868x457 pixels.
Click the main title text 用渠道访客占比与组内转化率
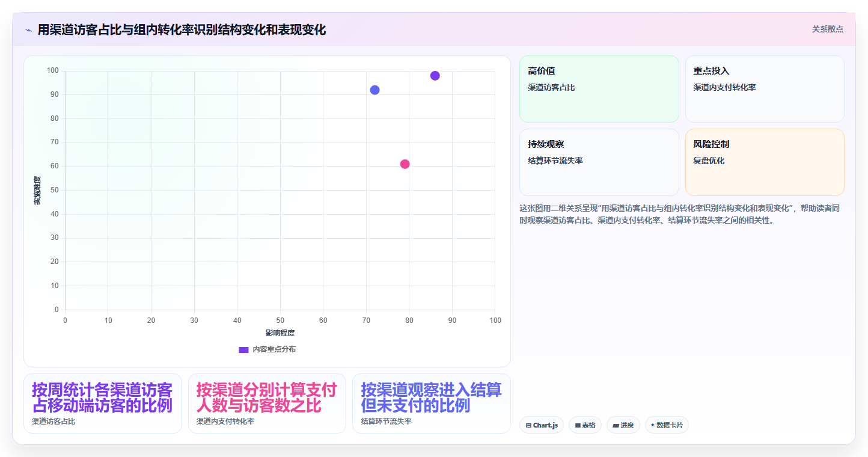point(182,29)
